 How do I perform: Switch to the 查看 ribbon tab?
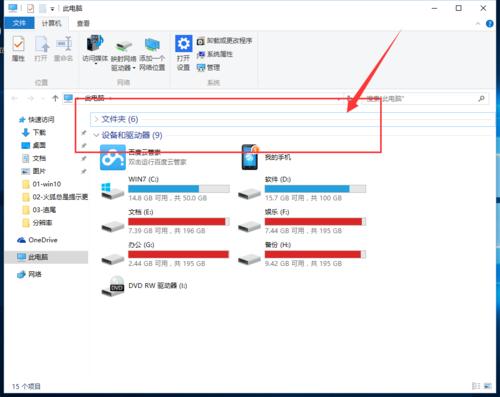(83, 23)
